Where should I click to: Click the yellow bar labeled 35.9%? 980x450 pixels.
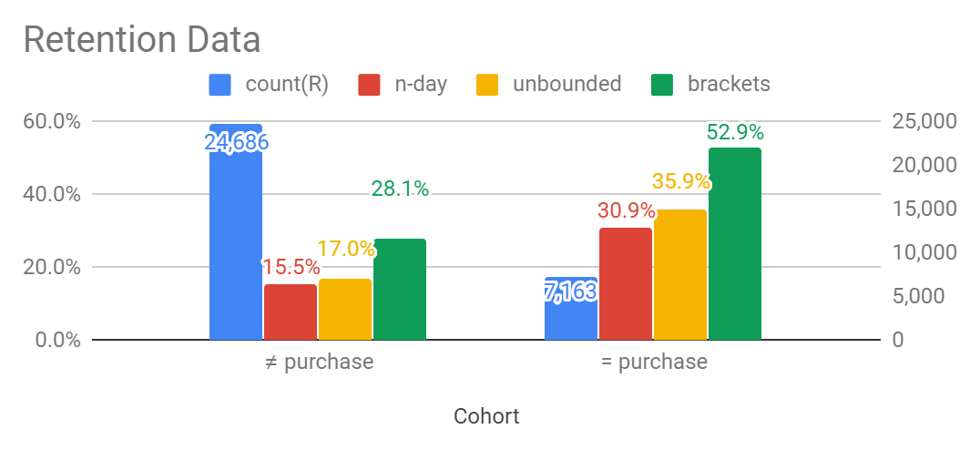point(680,275)
